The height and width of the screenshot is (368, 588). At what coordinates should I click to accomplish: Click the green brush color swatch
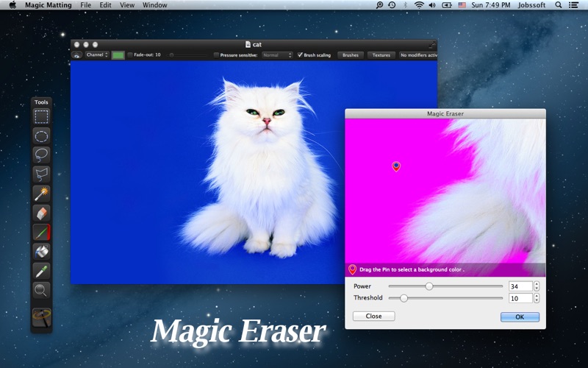pyautogui.click(x=118, y=55)
